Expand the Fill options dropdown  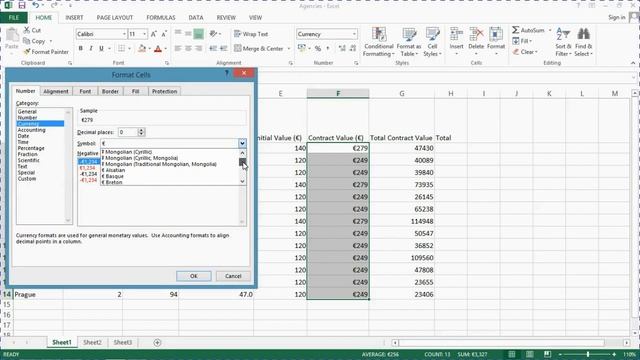pyautogui.click(x=530, y=41)
